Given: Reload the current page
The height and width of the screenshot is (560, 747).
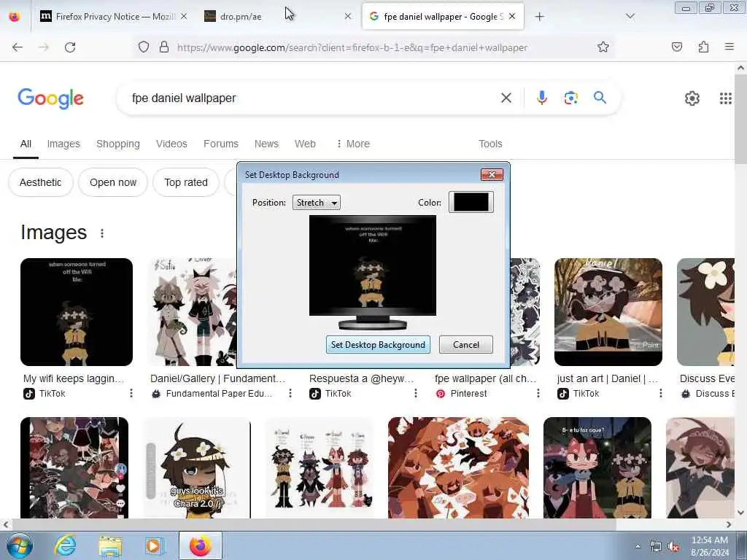Looking at the screenshot, I should point(70,47).
